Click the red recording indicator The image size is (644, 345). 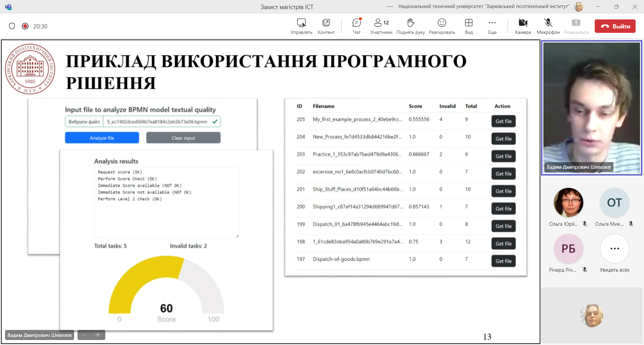coord(25,26)
